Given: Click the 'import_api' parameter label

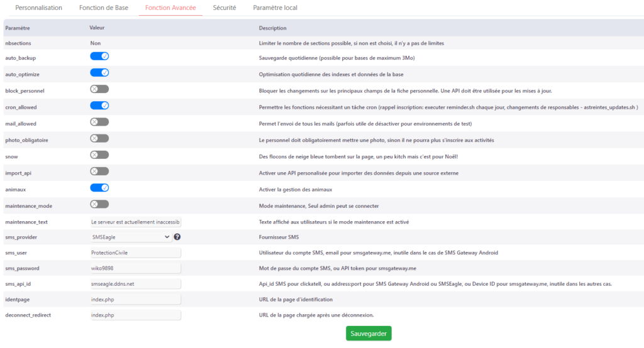Looking at the screenshot, I should click(x=18, y=173).
